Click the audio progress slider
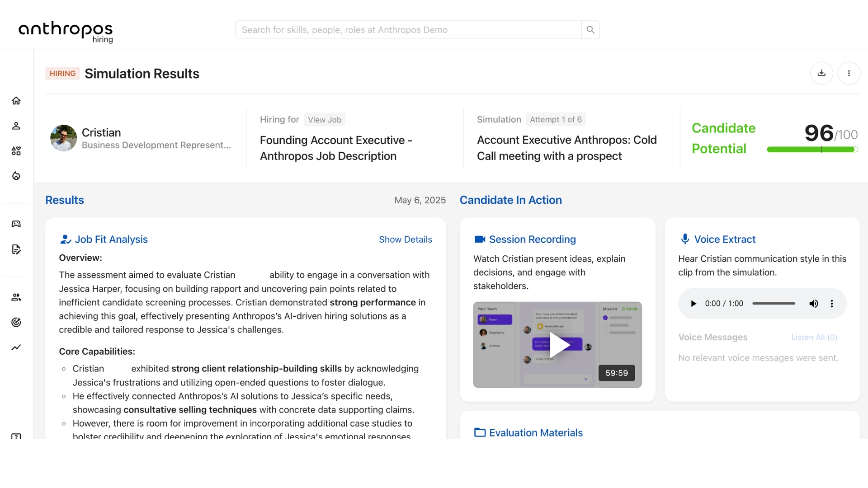868x488 pixels. coord(774,304)
